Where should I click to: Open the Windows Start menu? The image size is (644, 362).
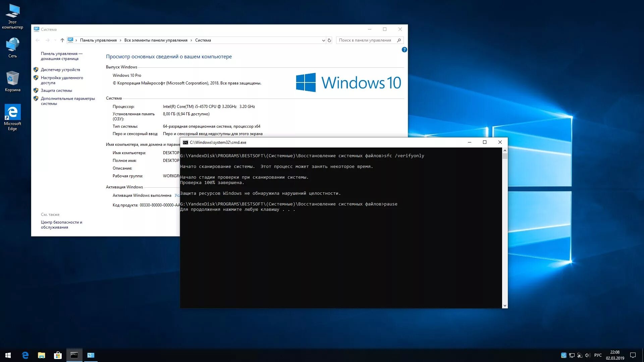(8, 355)
